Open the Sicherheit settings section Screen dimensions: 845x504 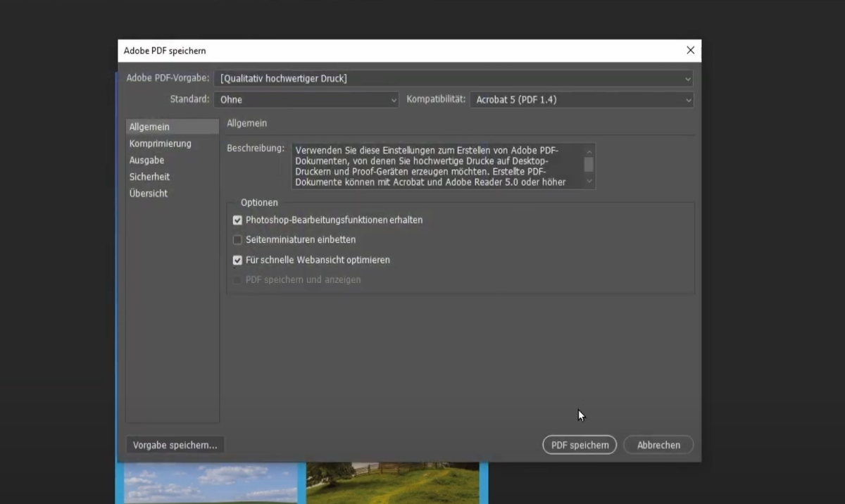pos(149,177)
